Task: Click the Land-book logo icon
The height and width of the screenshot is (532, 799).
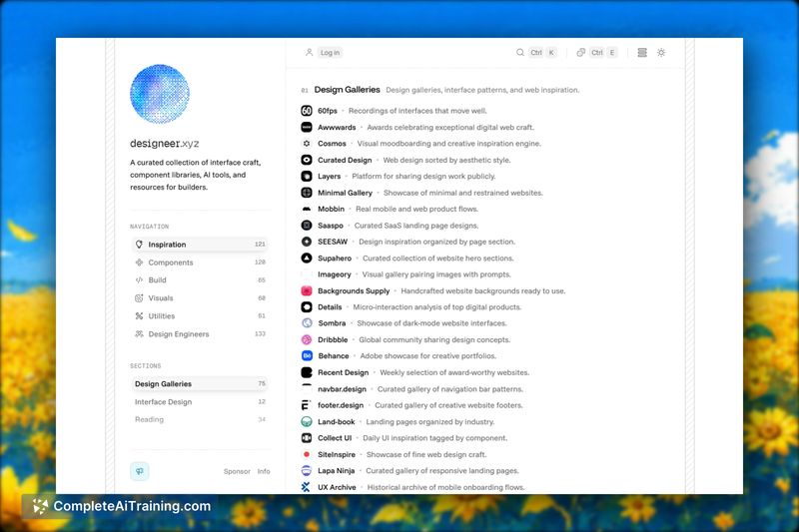Action: 307,421
